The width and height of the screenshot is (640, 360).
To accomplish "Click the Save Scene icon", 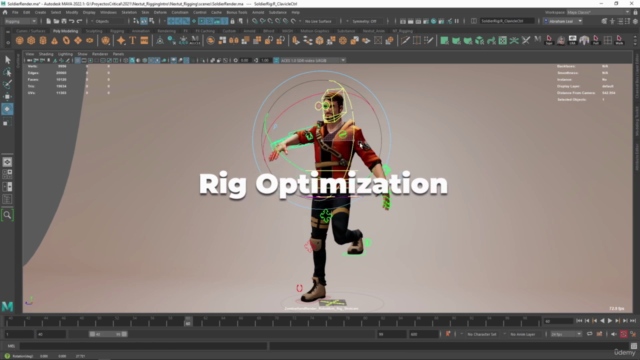I will [64, 21].
